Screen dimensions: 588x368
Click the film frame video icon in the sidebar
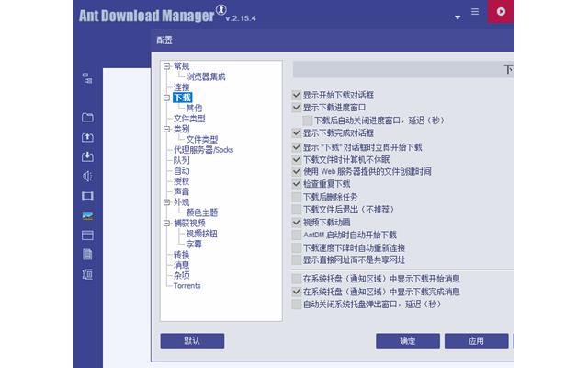coord(87,196)
